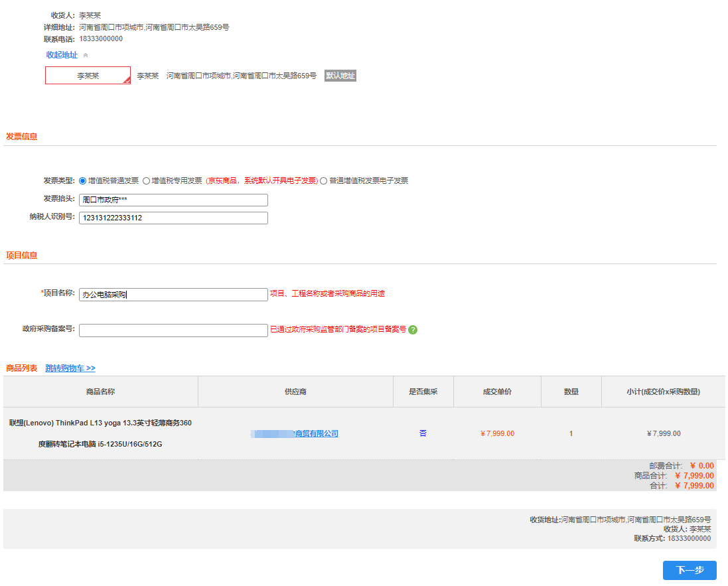Focus the 政府采购备案号 input field

coord(173,330)
